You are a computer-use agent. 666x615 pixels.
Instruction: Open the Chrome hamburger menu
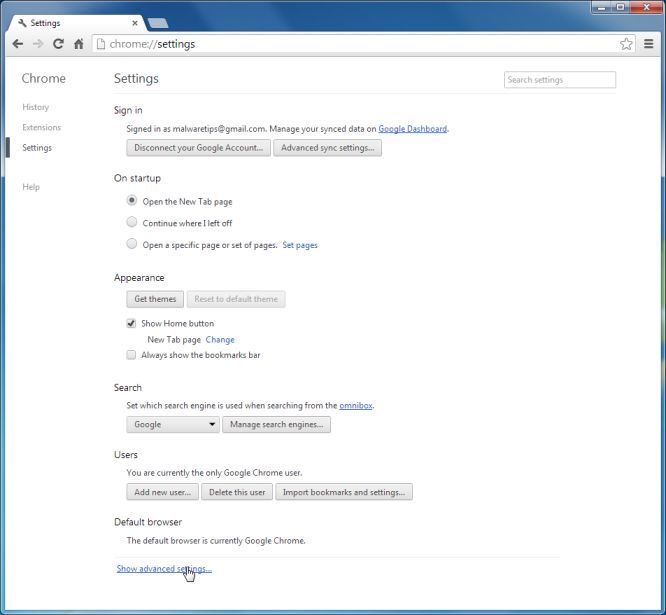(x=649, y=44)
